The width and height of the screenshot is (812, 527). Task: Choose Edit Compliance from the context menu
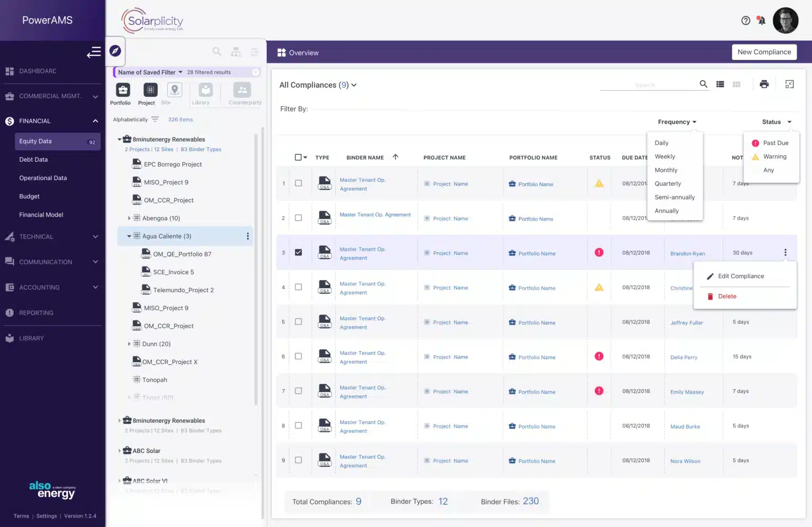click(740, 276)
